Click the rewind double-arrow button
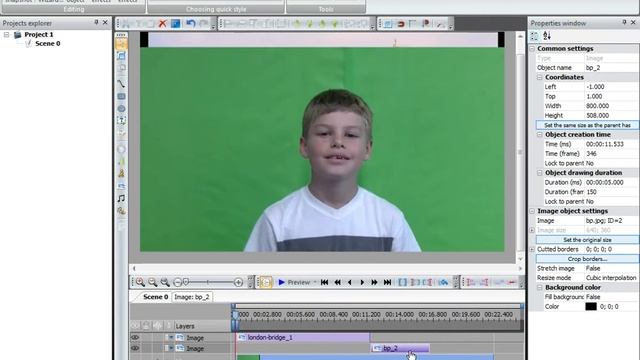This screenshot has height=360, width=640. pyautogui.click(x=337, y=282)
